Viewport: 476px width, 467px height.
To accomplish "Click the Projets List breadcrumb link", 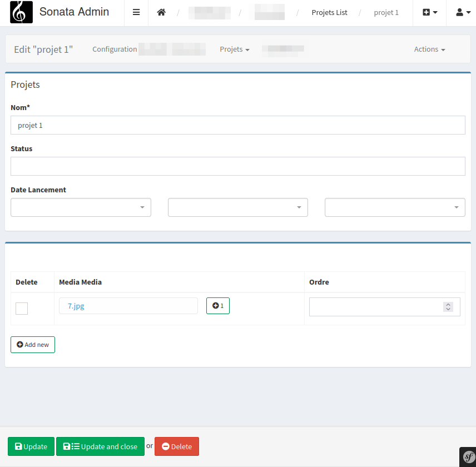I will coord(329,12).
